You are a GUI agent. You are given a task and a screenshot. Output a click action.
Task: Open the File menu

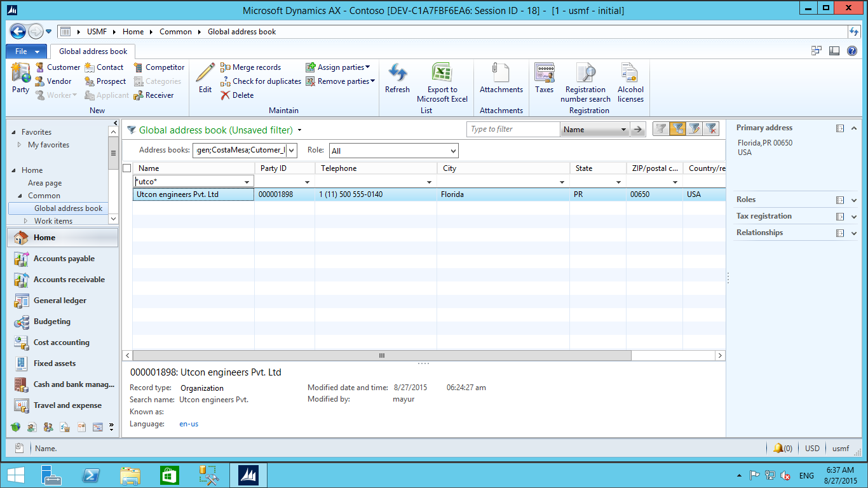click(x=26, y=51)
